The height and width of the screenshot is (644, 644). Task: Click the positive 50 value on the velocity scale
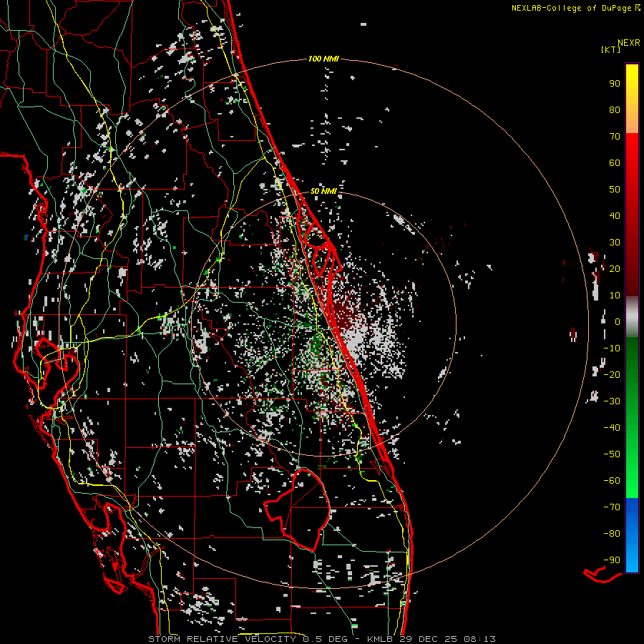pos(615,190)
